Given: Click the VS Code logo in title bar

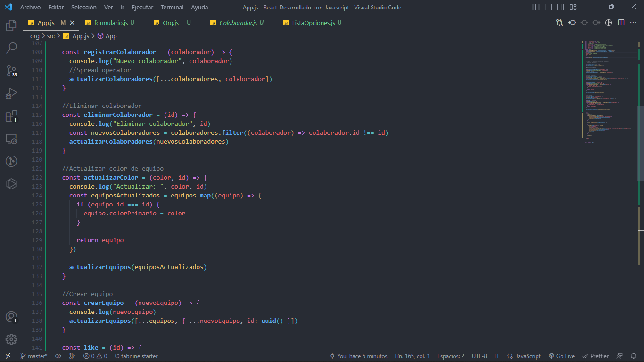Looking at the screenshot, I should point(8,7).
